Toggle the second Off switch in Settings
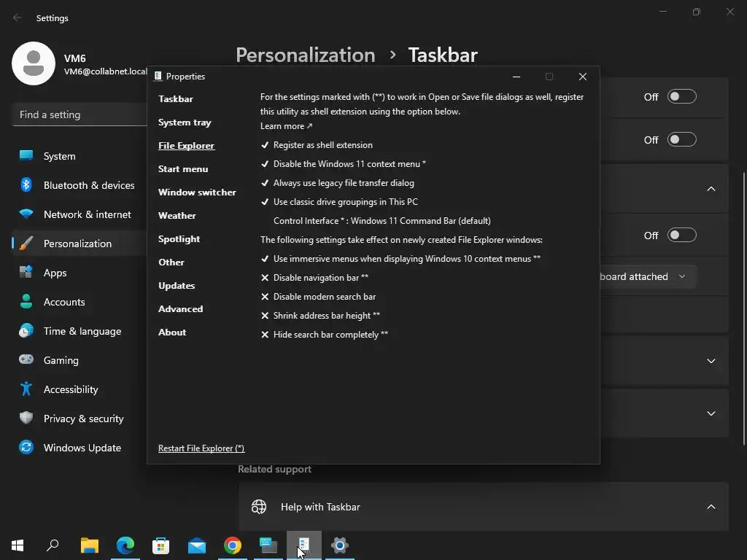747x560 pixels. [682, 139]
